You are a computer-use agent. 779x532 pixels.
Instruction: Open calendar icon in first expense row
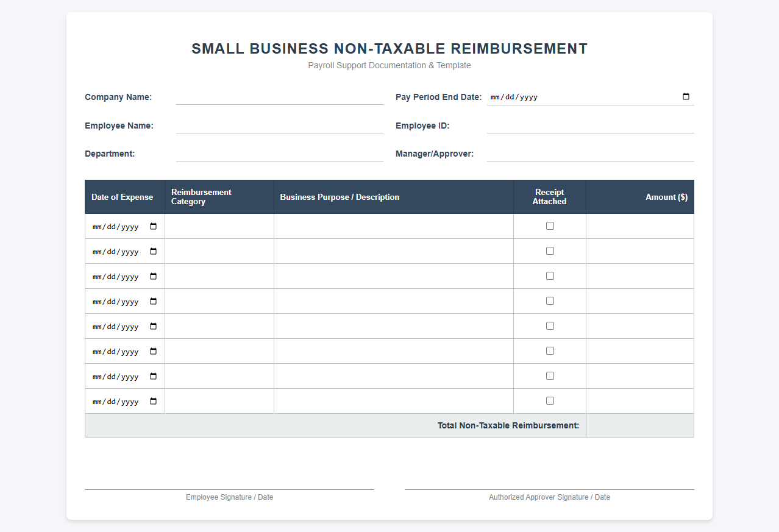pos(153,226)
